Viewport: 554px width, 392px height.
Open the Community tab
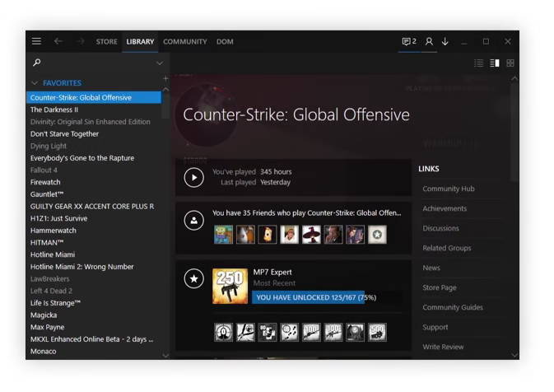click(185, 42)
